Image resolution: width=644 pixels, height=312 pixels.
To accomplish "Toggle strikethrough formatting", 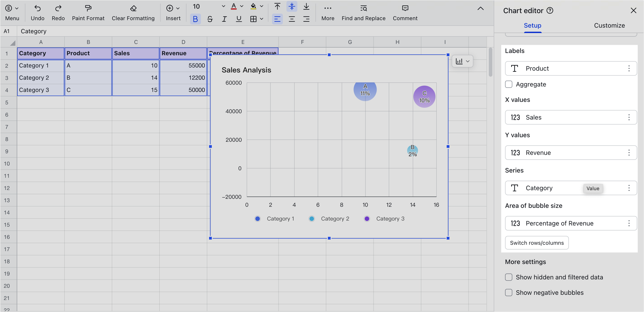I will (x=210, y=19).
